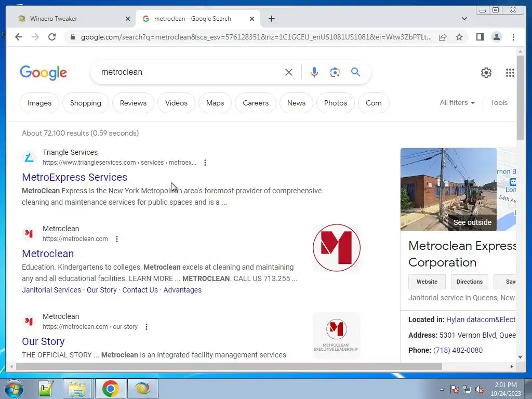This screenshot has width=532, height=399.
Task: Open Google search settings gear
Action: pyautogui.click(x=486, y=73)
